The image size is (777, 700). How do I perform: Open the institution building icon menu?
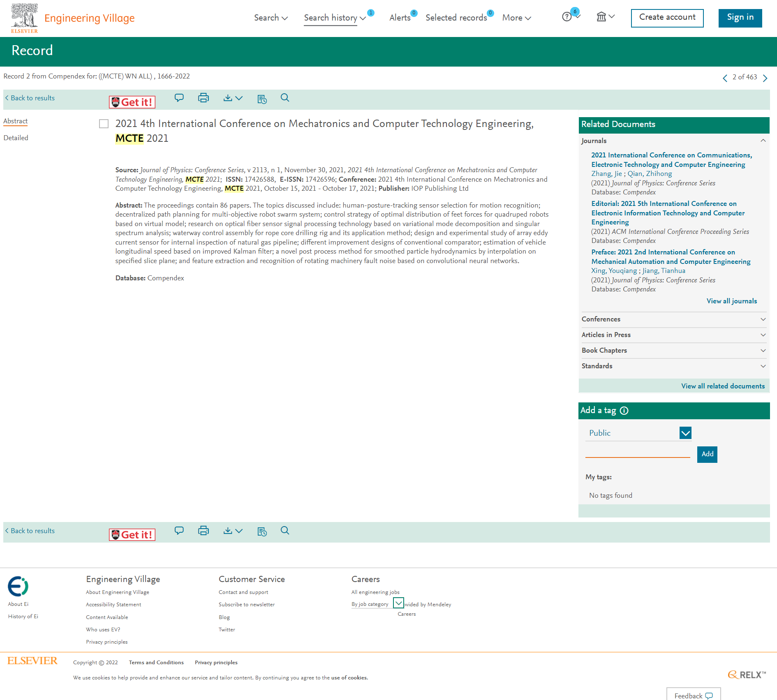[601, 17]
